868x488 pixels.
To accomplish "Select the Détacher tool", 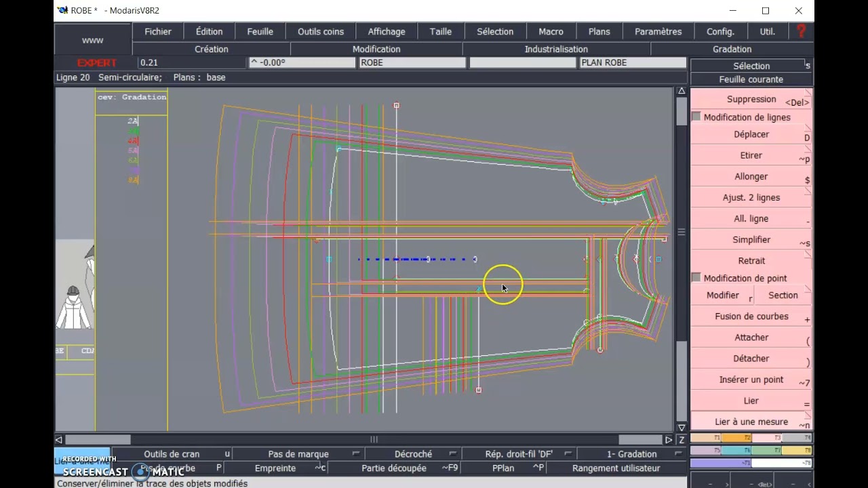I will (751, 359).
